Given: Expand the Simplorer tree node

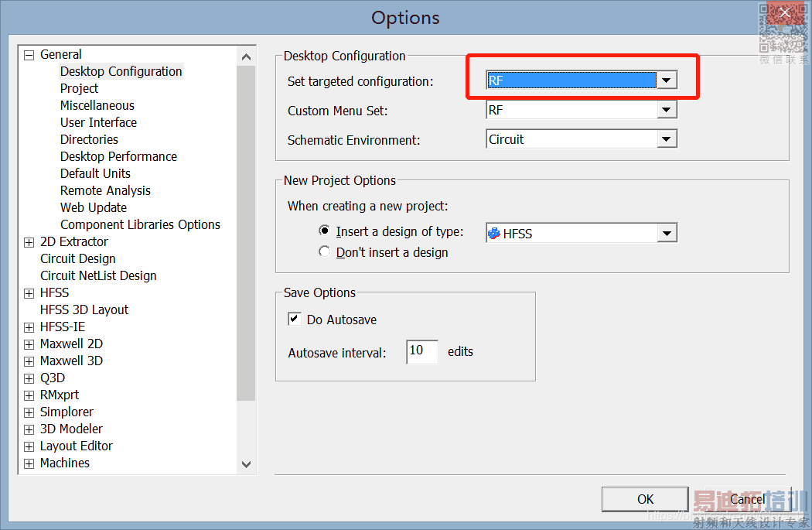Looking at the screenshot, I should (29, 412).
